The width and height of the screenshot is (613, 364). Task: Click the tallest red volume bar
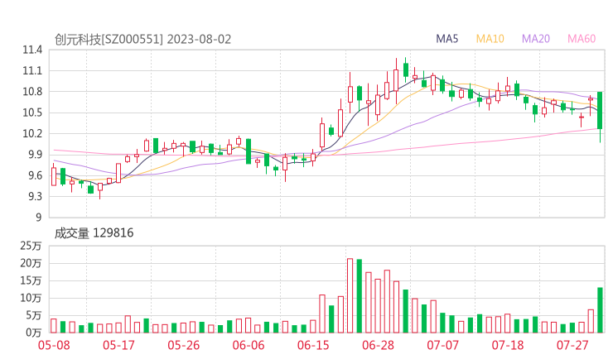tap(350, 295)
